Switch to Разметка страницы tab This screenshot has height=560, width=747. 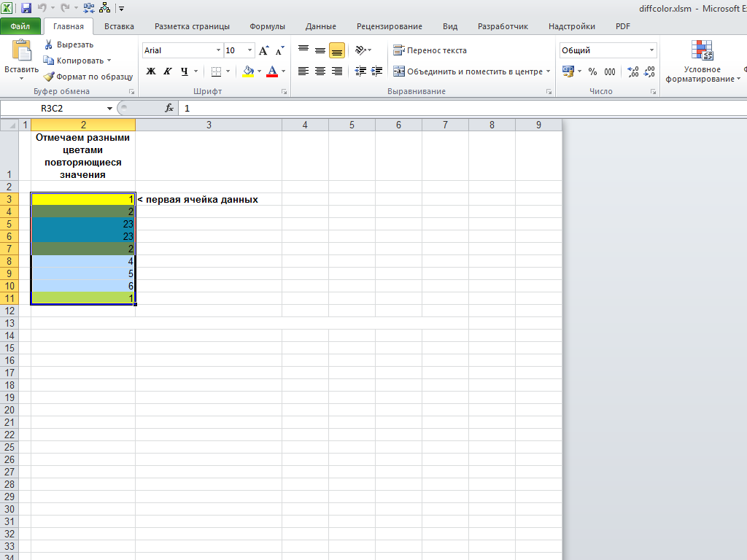(x=192, y=26)
